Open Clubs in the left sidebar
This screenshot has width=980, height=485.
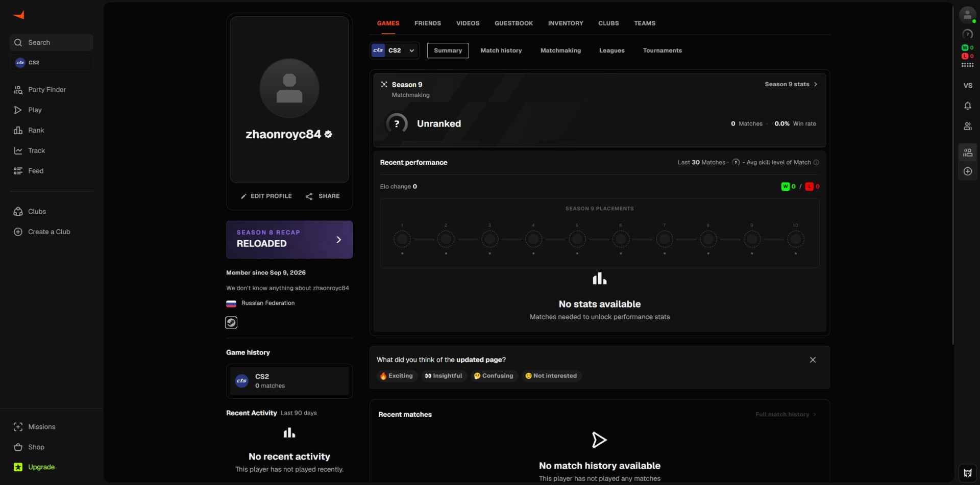(37, 212)
